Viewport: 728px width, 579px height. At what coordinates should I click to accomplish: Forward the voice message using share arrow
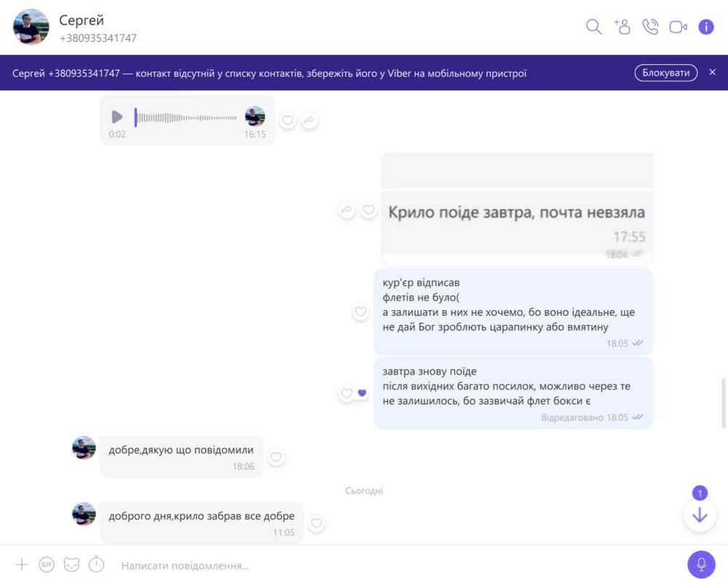tap(309, 121)
